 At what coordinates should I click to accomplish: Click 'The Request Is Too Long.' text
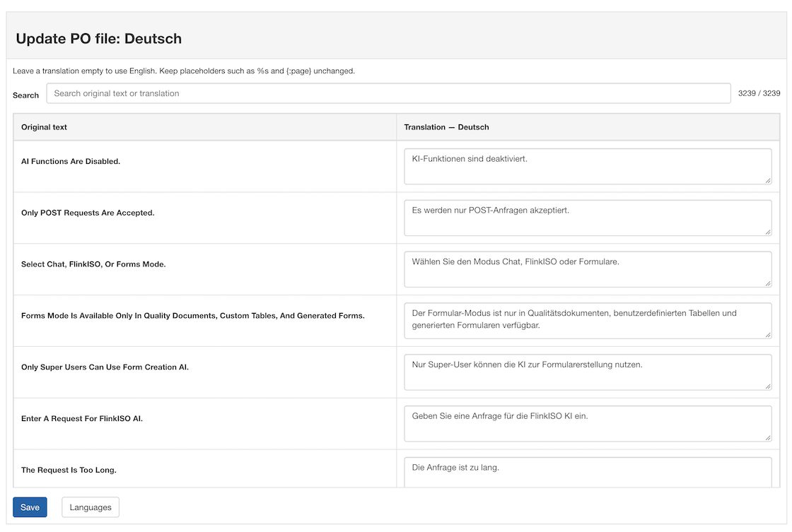coord(69,471)
